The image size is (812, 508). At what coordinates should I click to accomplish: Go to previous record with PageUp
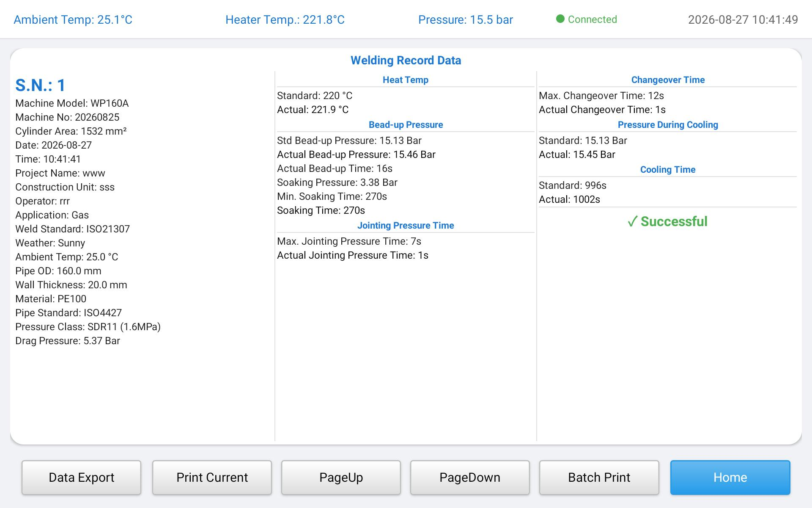[x=341, y=478]
